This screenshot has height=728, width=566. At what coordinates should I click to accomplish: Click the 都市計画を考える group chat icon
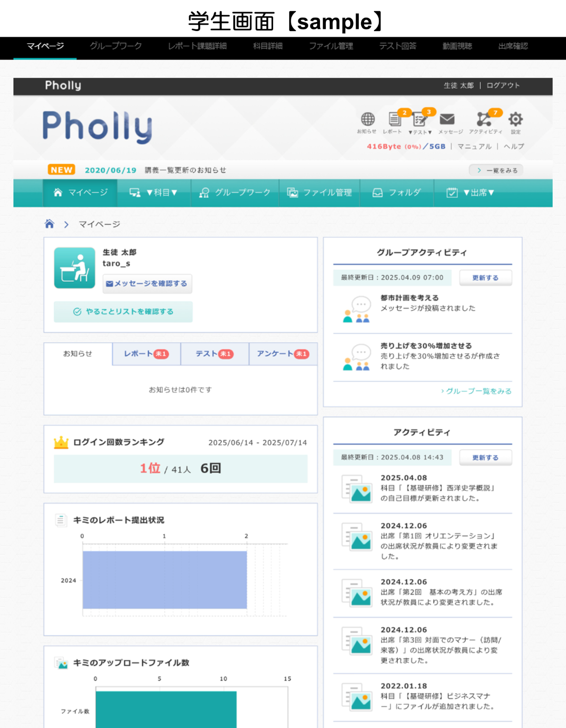coord(356,310)
